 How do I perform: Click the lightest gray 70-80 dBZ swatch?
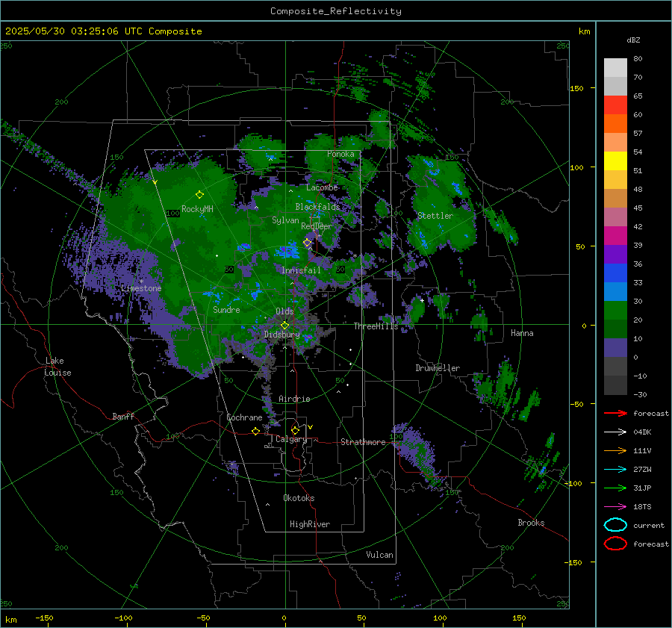pyautogui.click(x=615, y=68)
